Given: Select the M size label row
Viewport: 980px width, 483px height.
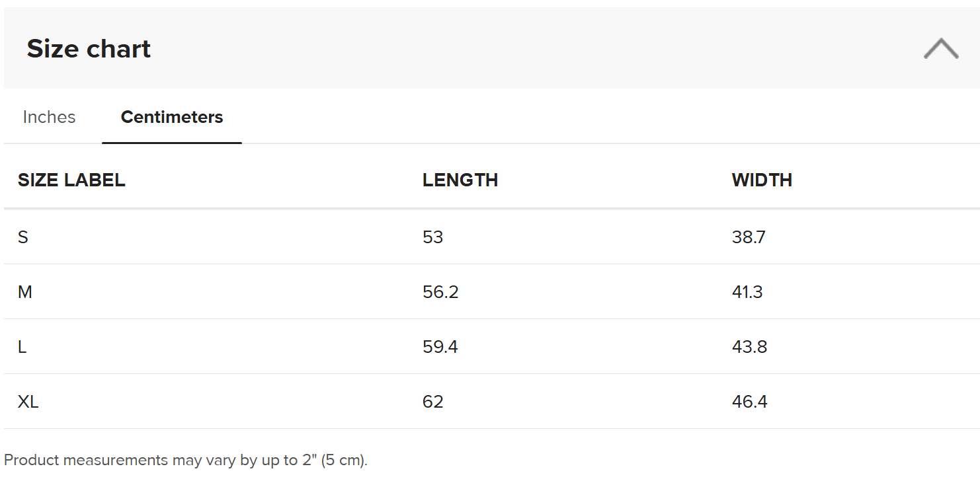Looking at the screenshot, I should pos(25,291).
